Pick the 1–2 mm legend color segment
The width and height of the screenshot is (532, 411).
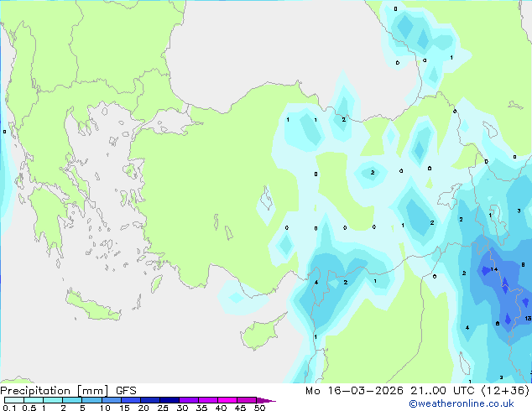pyautogui.click(x=53, y=400)
